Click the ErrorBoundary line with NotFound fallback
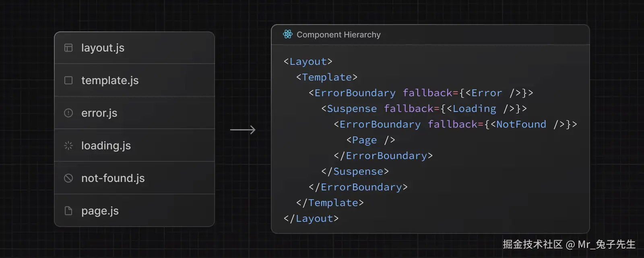 456,124
